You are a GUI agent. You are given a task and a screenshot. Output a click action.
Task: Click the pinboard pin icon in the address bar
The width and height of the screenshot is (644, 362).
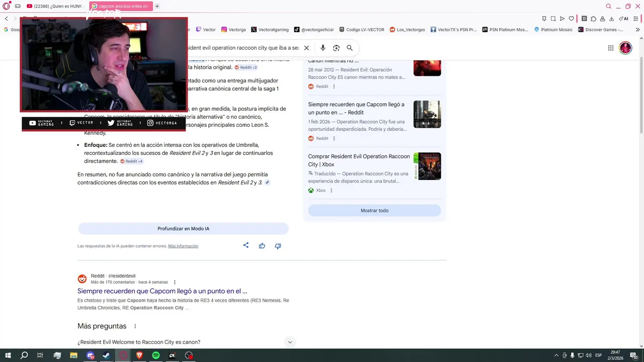pos(544,19)
